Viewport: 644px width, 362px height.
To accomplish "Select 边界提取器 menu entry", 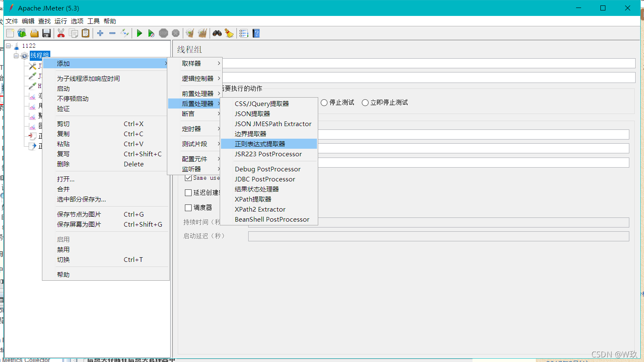I will tap(269, 134).
